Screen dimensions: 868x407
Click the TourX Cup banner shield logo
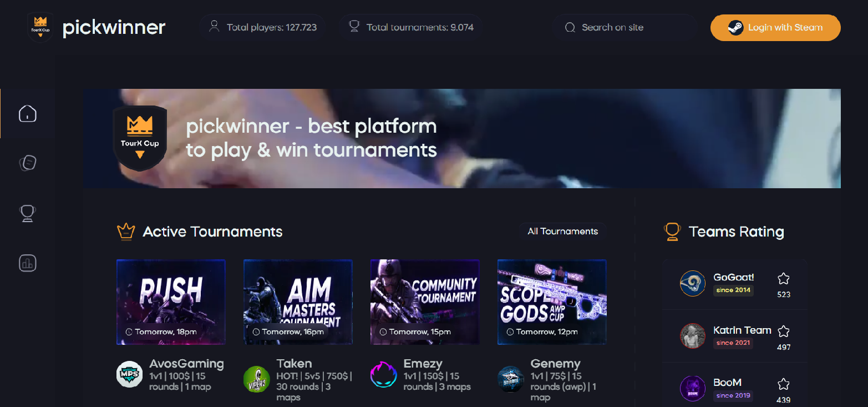(x=140, y=138)
